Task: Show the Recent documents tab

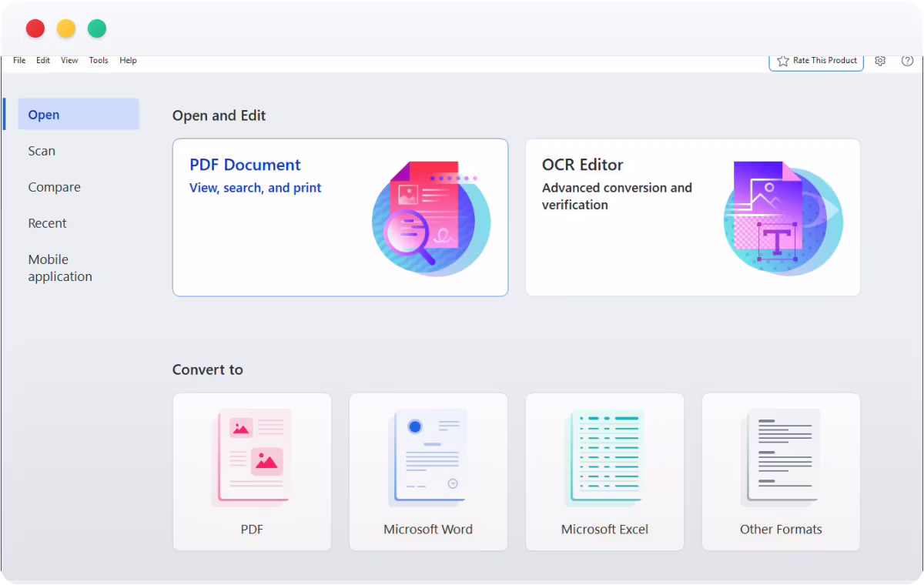Action: 47,223
